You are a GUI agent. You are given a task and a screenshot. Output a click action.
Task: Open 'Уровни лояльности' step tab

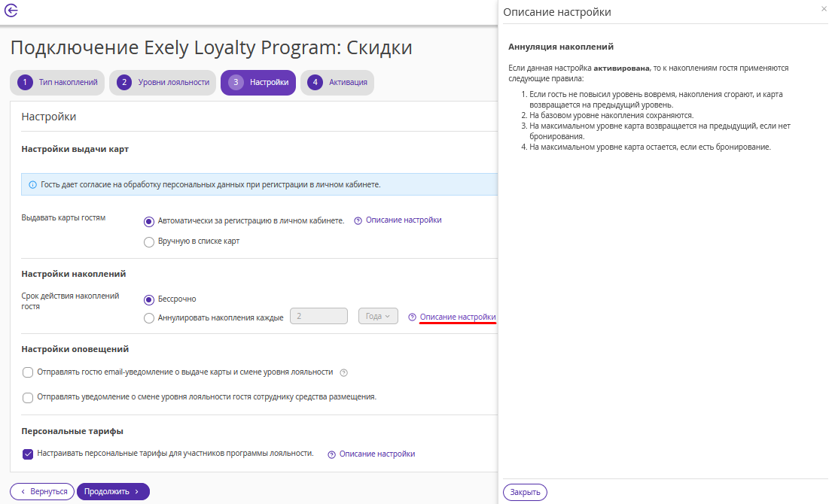point(163,82)
